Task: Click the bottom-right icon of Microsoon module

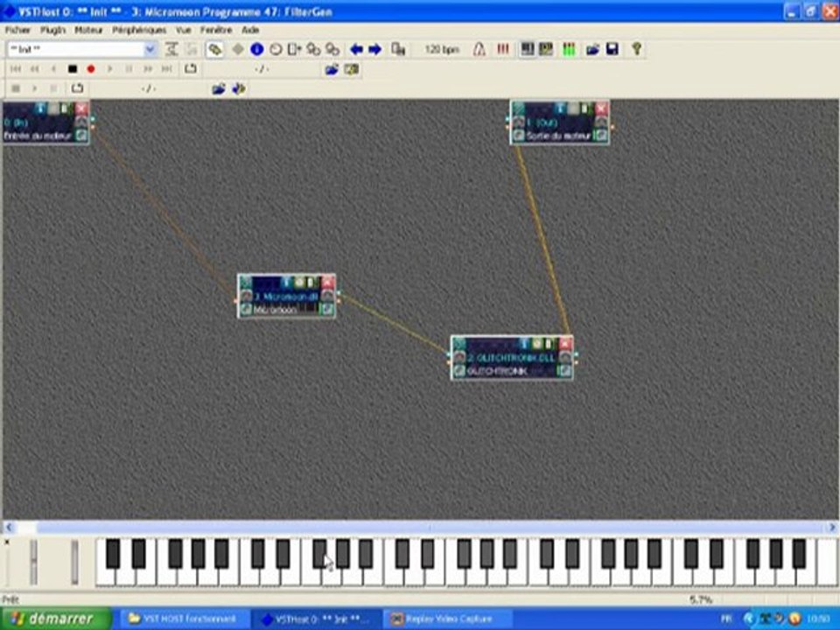Action: 326,309
